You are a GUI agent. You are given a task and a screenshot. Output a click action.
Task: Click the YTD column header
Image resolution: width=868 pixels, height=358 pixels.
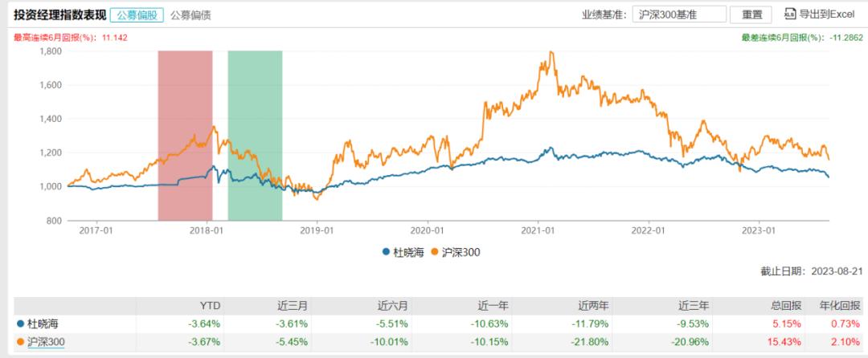point(210,306)
